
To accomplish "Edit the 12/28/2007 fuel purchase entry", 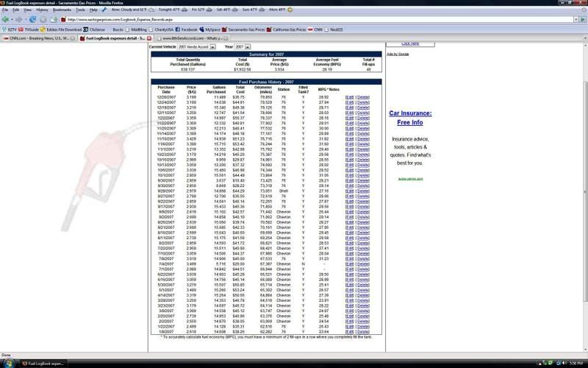I will click(349, 97).
